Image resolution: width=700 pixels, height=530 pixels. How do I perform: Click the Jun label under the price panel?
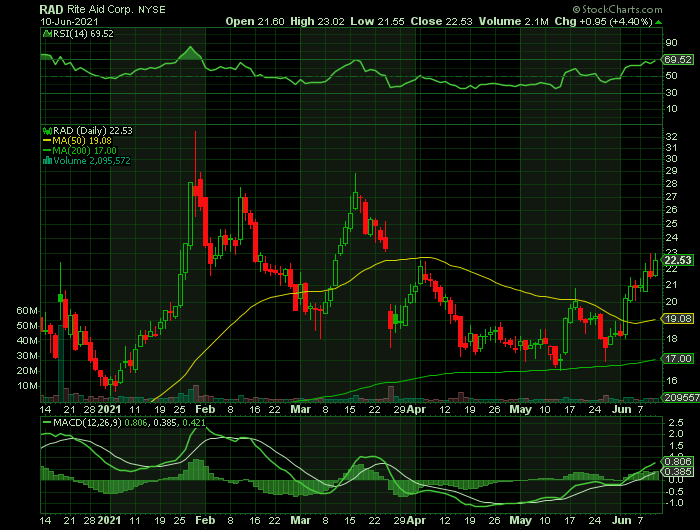pyautogui.click(x=621, y=409)
